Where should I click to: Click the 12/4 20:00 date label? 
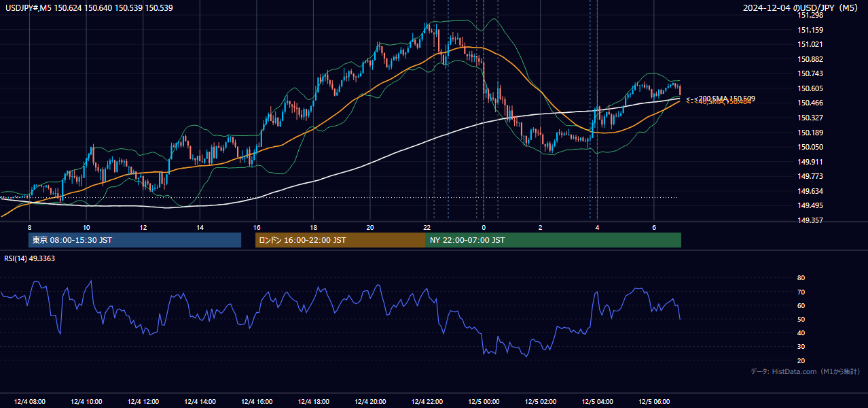[x=370, y=402]
